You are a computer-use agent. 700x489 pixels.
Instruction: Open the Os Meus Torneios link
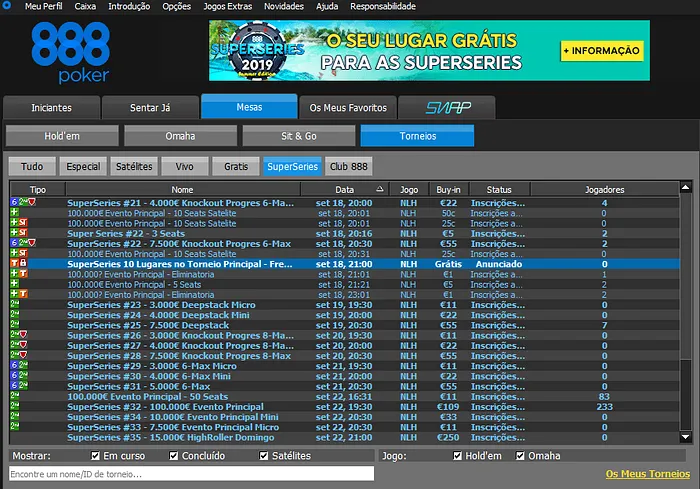[x=648, y=474]
